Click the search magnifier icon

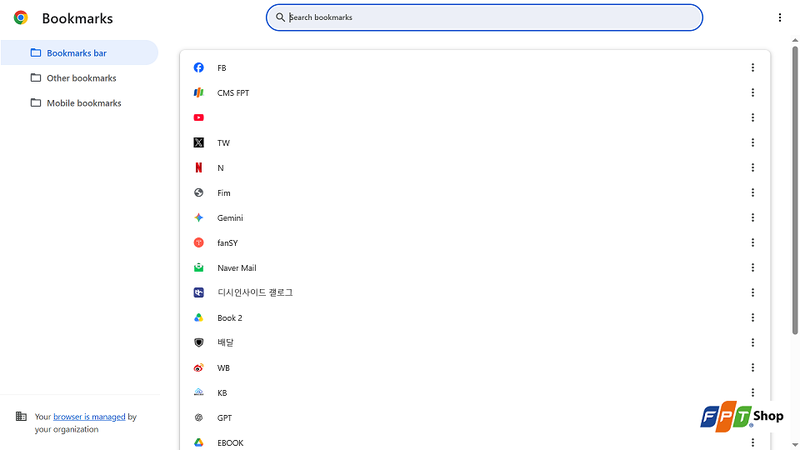pos(280,17)
